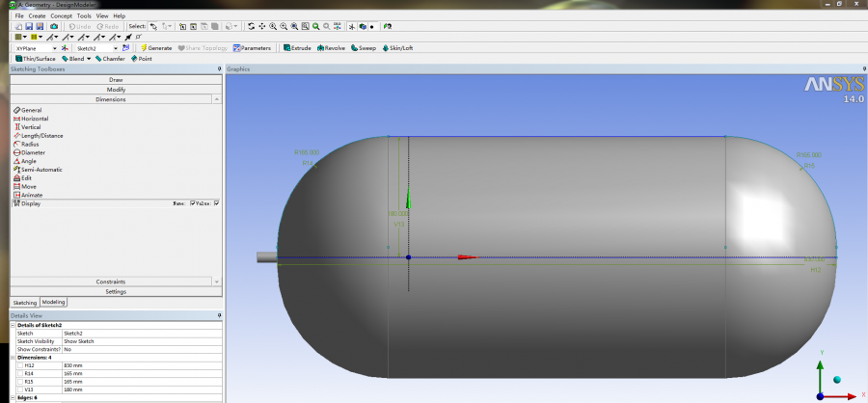The image size is (868, 403).
Task: Collapse the Details of Sketch2 section
Action: click(x=14, y=325)
